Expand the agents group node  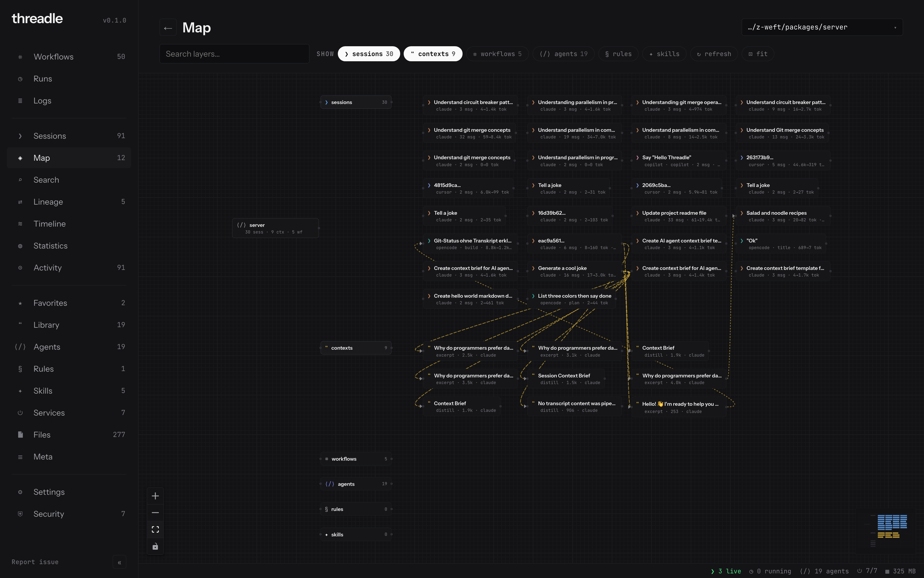[356, 484]
